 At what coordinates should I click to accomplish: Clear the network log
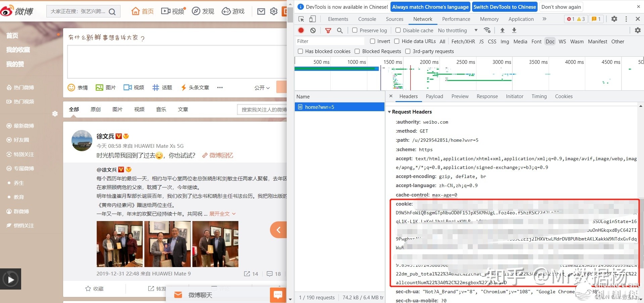[x=313, y=30]
